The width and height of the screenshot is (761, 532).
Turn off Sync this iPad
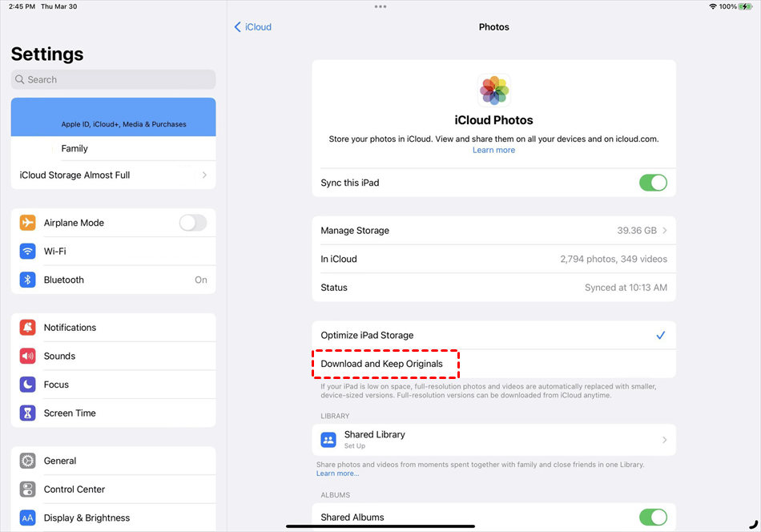[653, 183]
